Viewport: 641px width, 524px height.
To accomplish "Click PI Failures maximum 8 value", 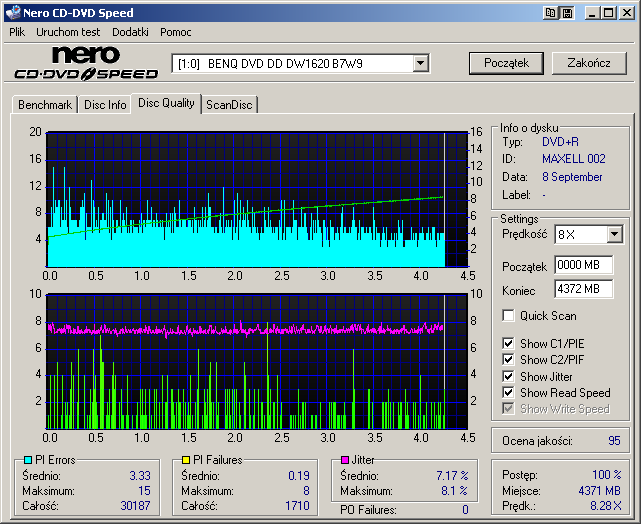I will (306, 490).
